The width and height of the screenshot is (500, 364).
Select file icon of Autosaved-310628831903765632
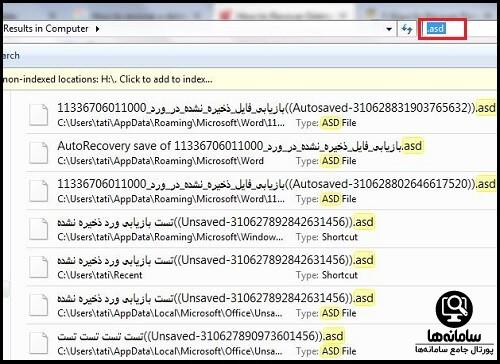click(x=38, y=115)
